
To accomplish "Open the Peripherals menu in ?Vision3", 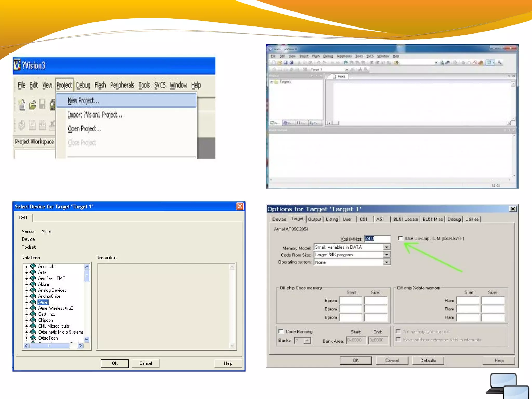I will [x=122, y=85].
